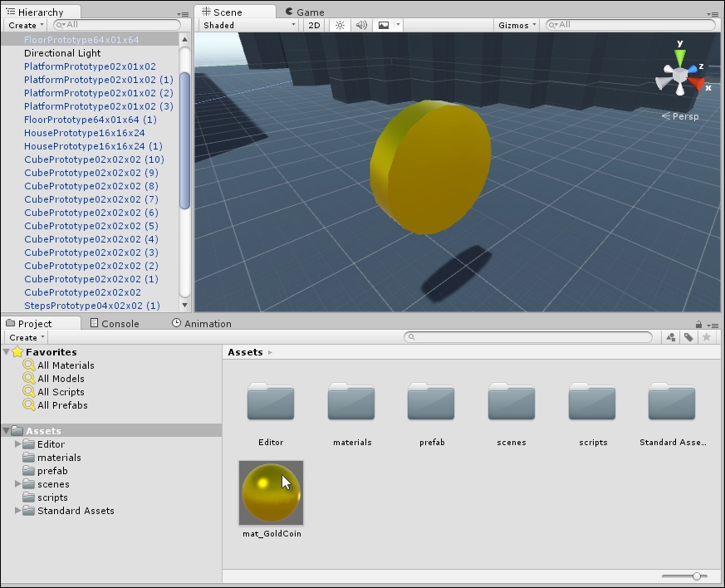Open the Console tab
The image size is (725, 588).
click(115, 323)
